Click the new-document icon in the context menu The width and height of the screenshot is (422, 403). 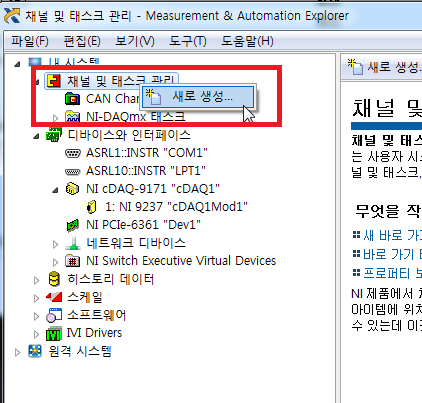pos(153,97)
